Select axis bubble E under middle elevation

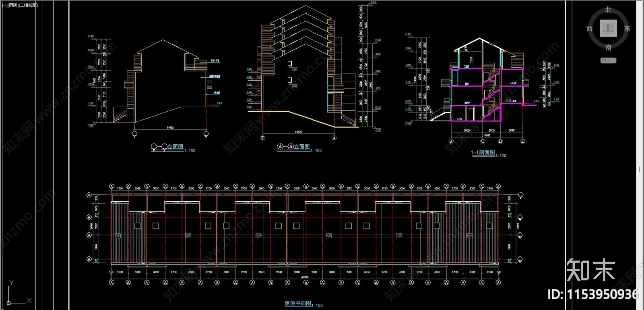pyautogui.click(x=262, y=138)
